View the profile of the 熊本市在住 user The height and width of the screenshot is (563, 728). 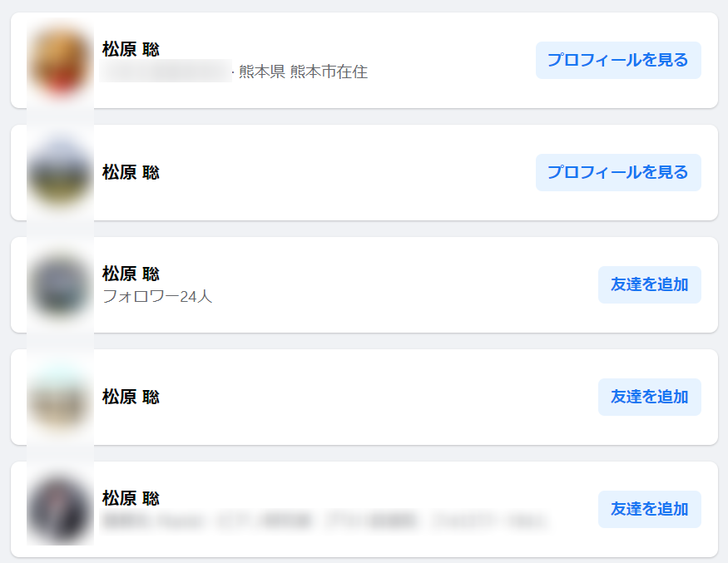point(618,61)
